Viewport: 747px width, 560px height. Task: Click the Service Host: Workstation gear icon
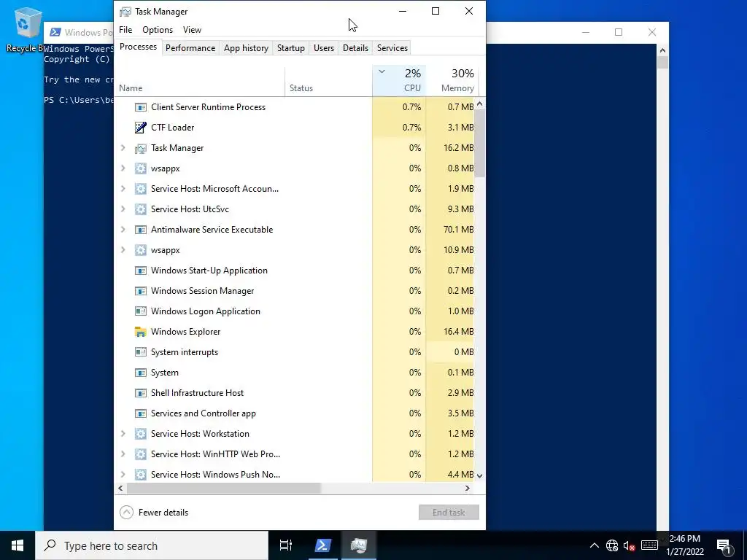click(x=140, y=434)
